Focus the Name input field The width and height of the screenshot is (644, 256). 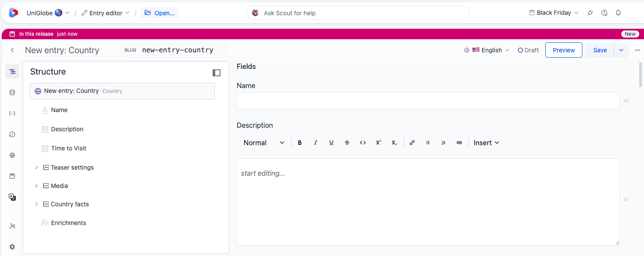coord(428,101)
